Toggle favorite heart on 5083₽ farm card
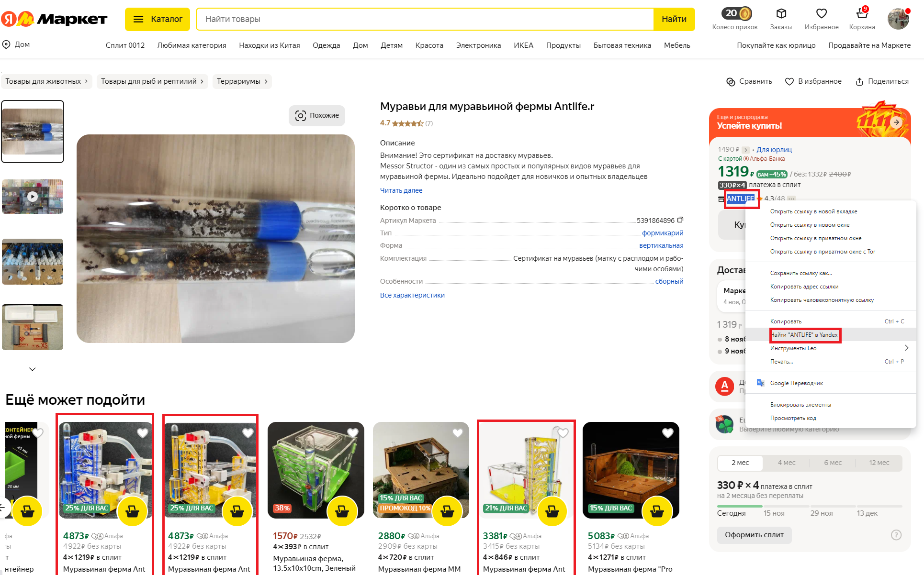924x575 pixels. (x=667, y=433)
